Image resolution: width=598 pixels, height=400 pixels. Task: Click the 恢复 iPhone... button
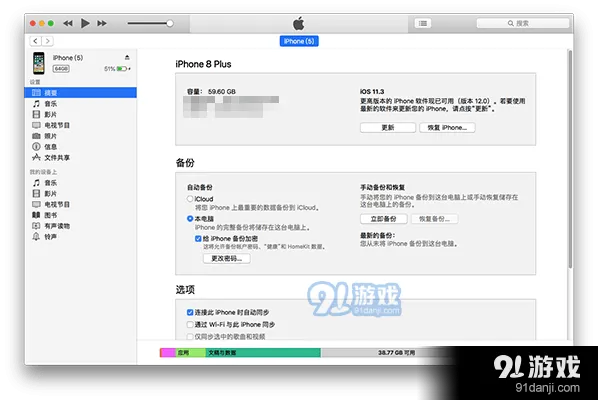click(x=447, y=128)
